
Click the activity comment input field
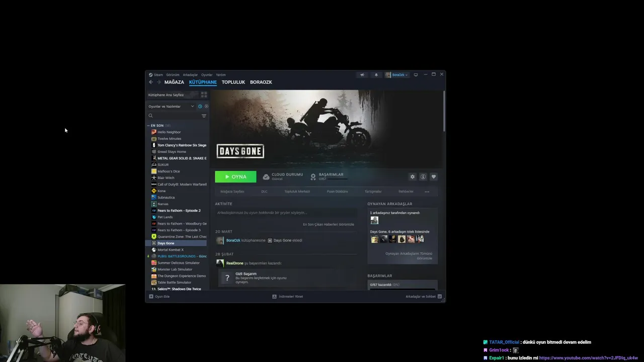click(285, 213)
